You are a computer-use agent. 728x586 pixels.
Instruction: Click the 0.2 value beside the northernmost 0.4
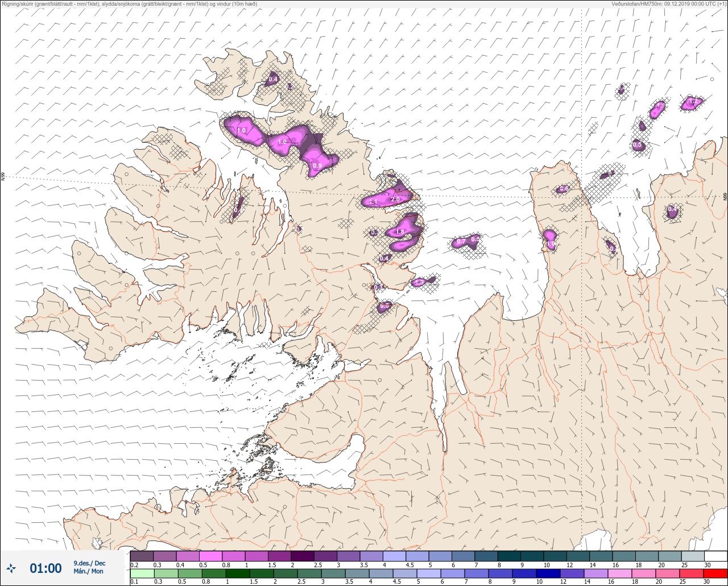pyautogui.click(x=290, y=87)
